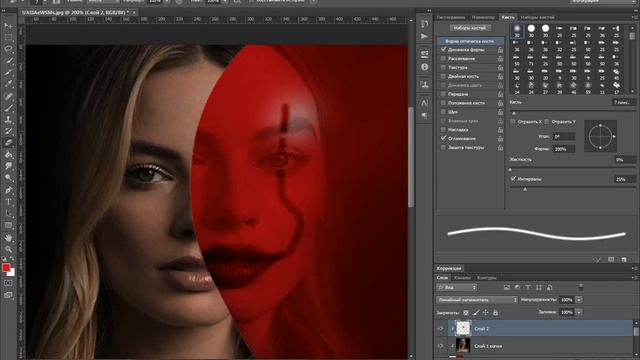
Task: Select layer Слой 2 thumbnail
Action: click(463, 328)
